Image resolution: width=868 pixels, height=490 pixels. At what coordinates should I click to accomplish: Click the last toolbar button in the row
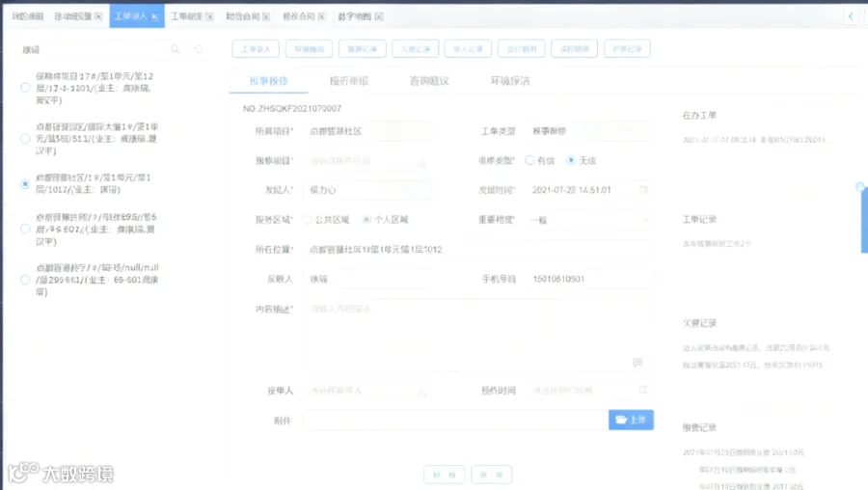(627, 49)
